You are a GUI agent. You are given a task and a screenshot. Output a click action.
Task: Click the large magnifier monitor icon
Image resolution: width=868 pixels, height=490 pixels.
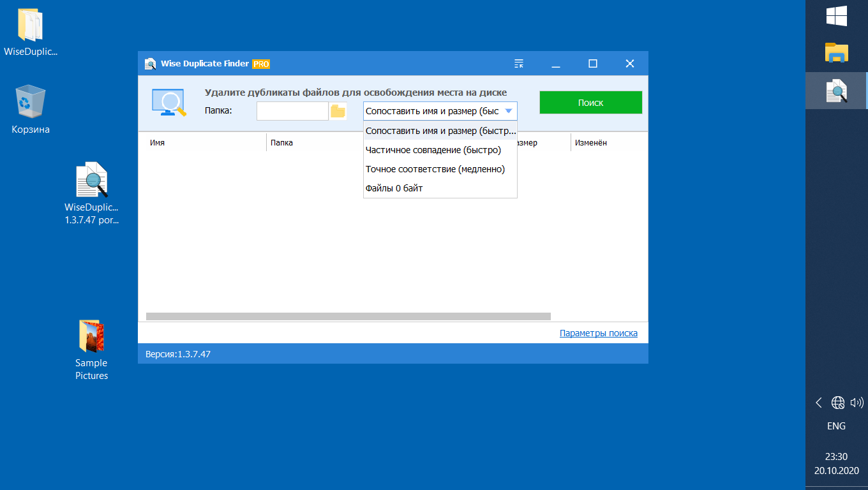click(x=168, y=103)
